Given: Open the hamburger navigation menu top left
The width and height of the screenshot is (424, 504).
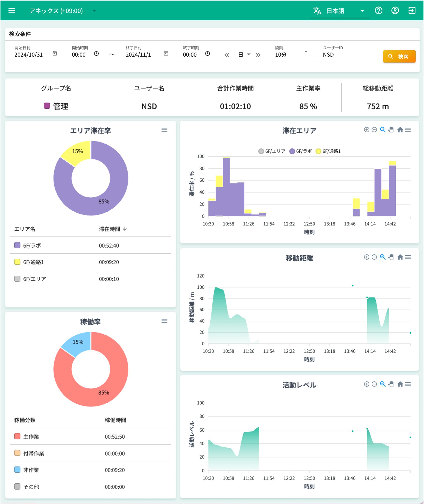Looking at the screenshot, I should [x=12, y=10].
